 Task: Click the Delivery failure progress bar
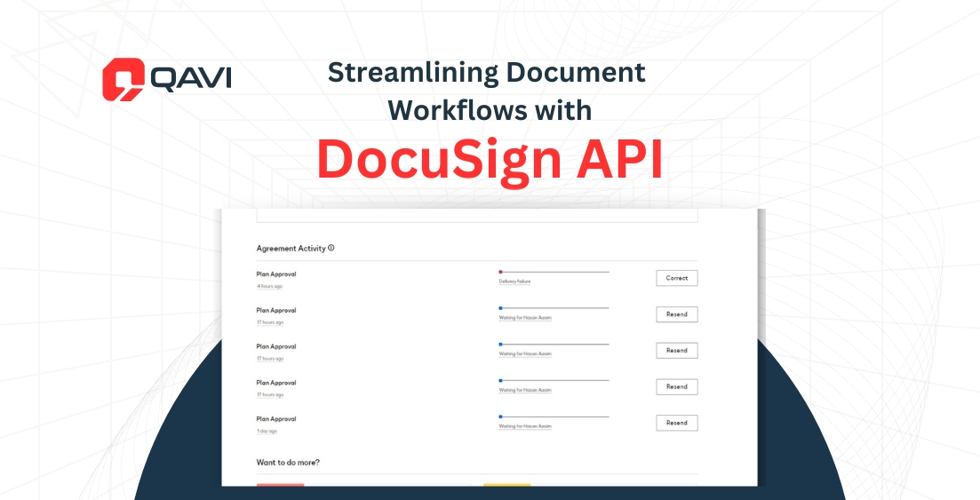pyautogui.click(x=554, y=272)
